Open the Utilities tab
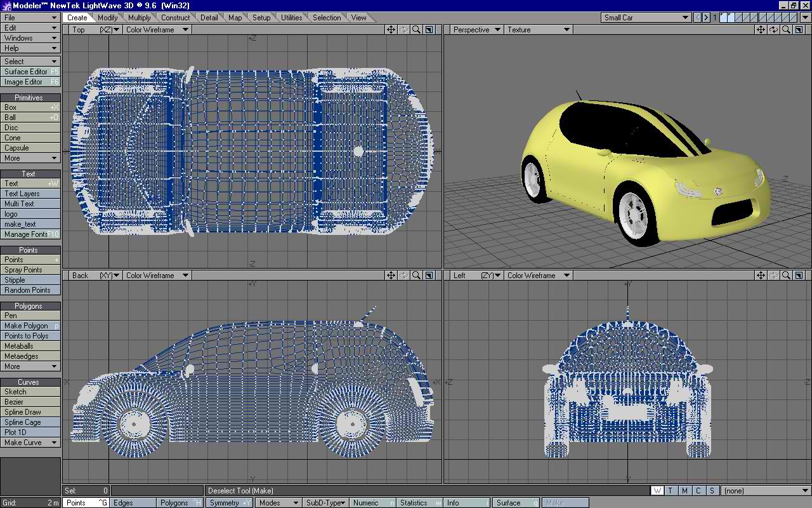Viewport: 812px width, 508px height. coord(291,18)
